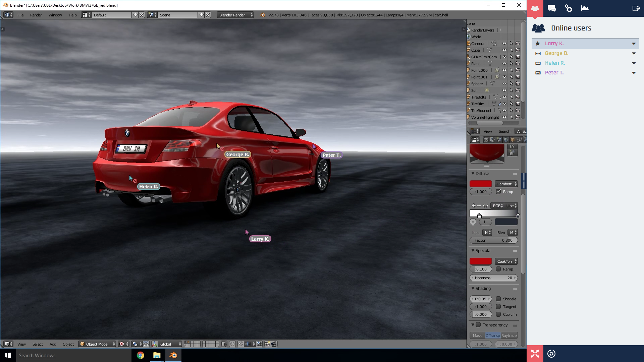The width and height of the screenshot is (644, 362).
Task: Select Mask transparency mode
Action: click(477, 335)
